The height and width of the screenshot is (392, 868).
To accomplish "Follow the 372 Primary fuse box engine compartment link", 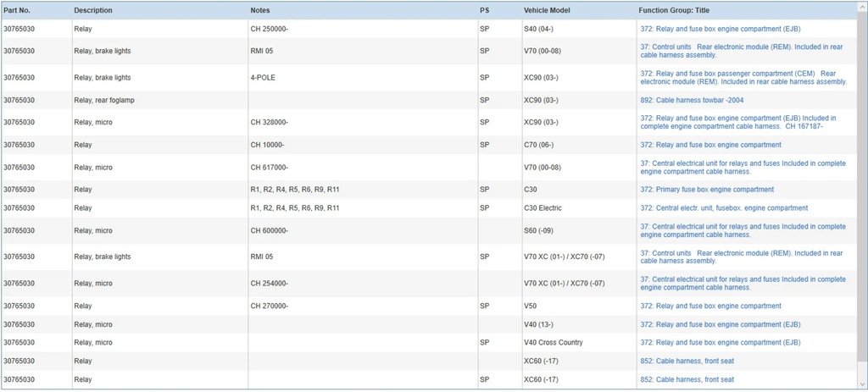I will [707, 190].
